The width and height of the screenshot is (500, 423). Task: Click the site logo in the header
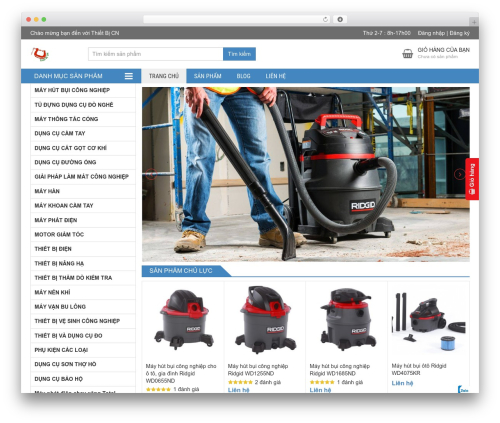40,54
